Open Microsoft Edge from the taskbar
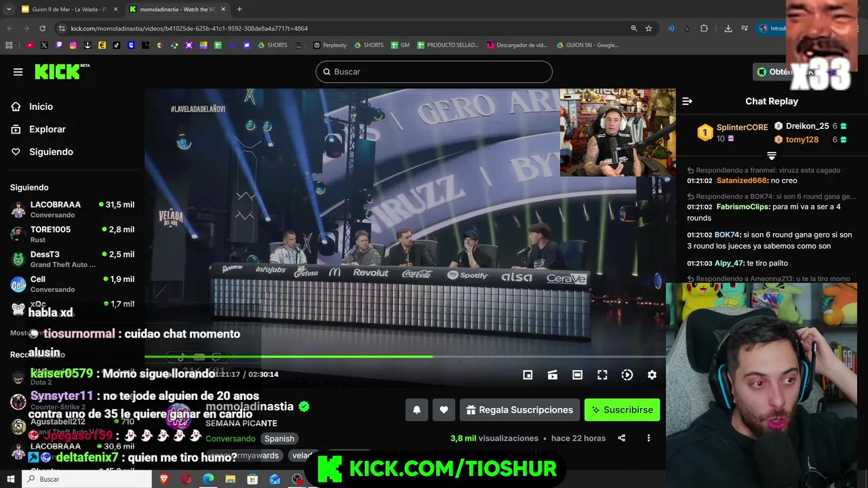 pyautogui.click(x=208, y=479)
